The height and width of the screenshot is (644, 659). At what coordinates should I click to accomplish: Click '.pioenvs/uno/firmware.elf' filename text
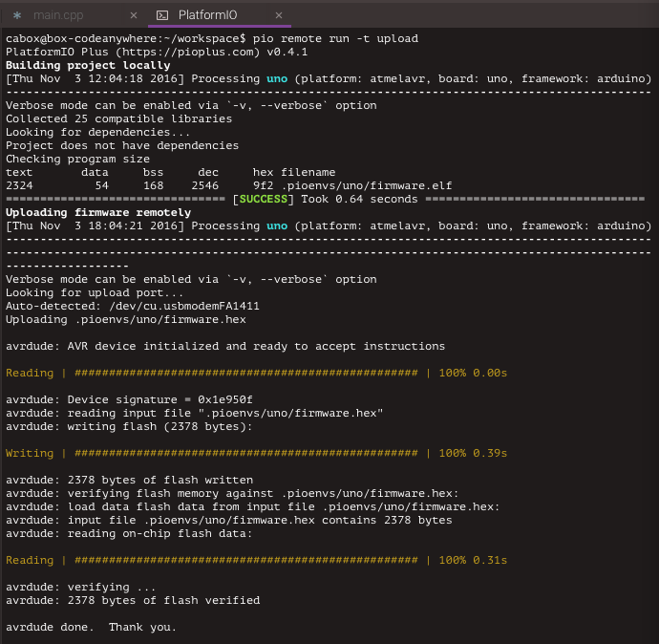pos(366,185)
